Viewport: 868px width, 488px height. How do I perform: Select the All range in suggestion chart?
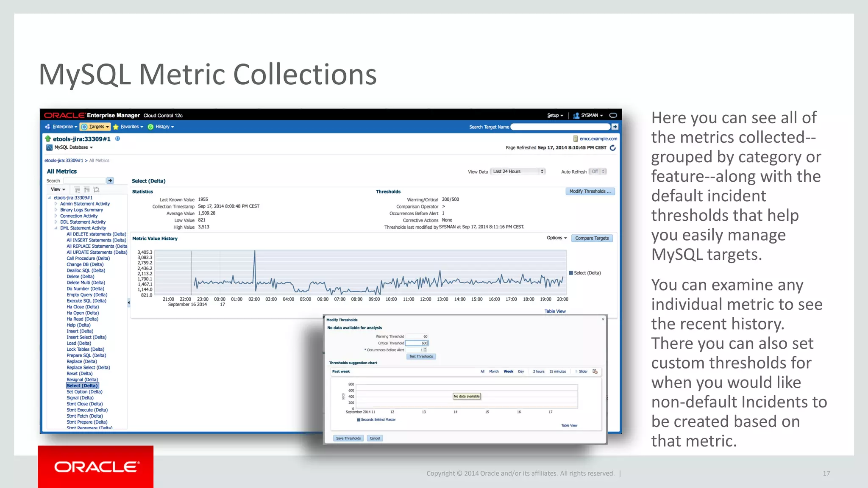482,372
